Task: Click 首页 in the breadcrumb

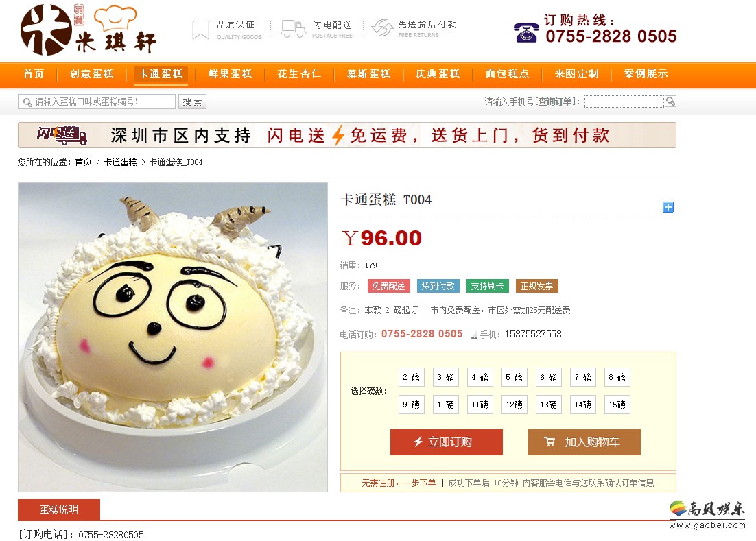Action: 84,162
